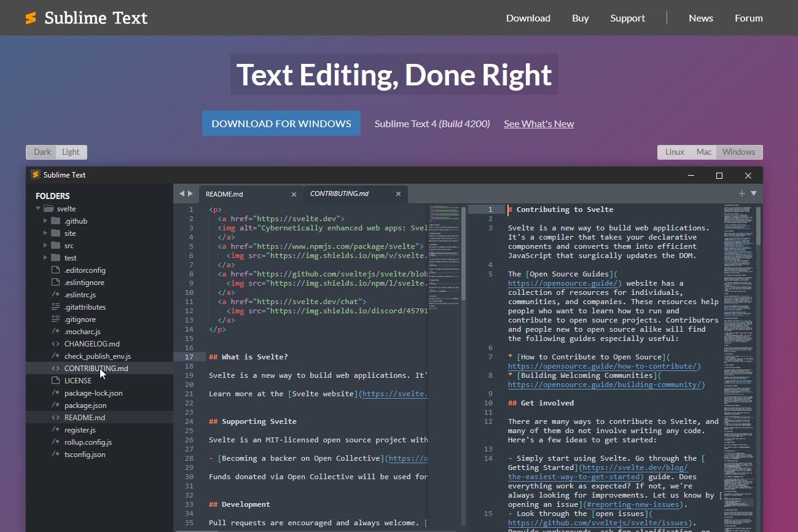Click line number 17 in left gutter
The width and height of the screenshot is (798, 532).
[x=189, y=357]
